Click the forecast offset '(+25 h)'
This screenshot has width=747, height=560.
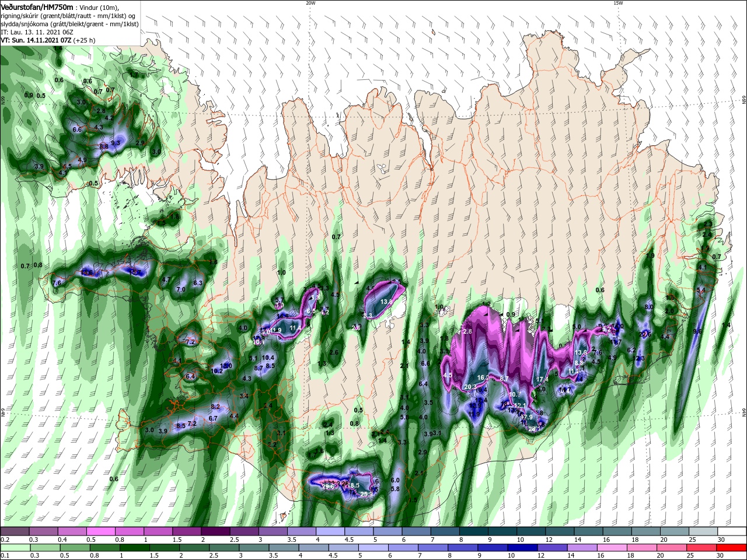coord(85,40)
